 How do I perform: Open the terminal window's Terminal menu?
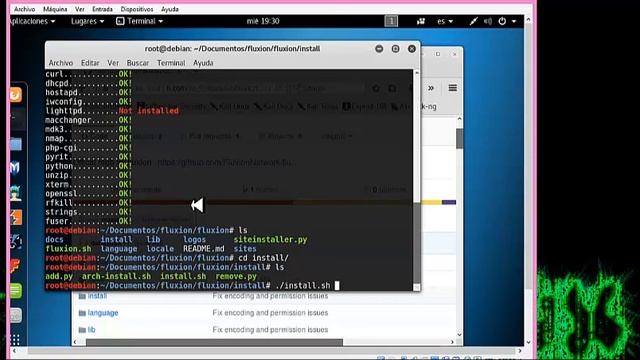pyautogui.click(x=171, y=63)
